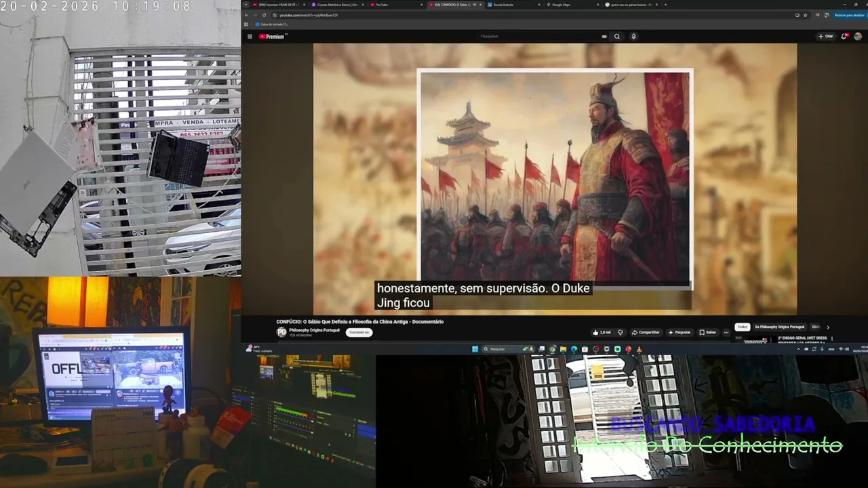Open the Caixa de entrada bookmark

coord(273,24)
